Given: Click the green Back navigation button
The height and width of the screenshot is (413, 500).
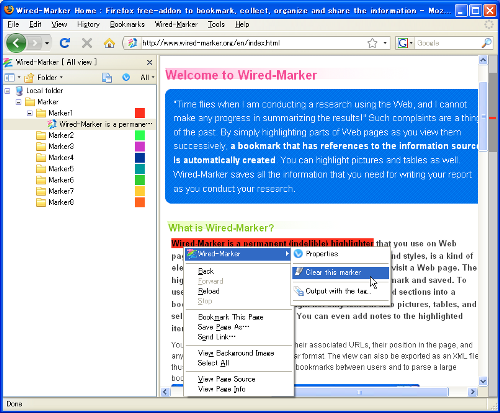Looking at the screenshot, I should 15,43.
